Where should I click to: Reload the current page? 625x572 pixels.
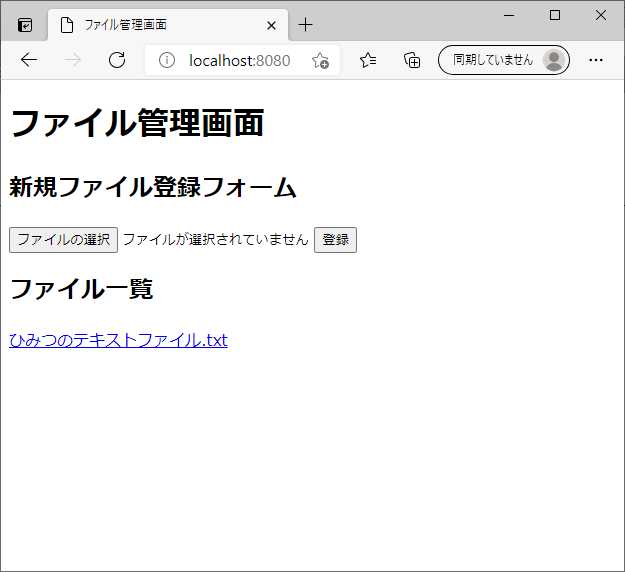coord(117,60)
